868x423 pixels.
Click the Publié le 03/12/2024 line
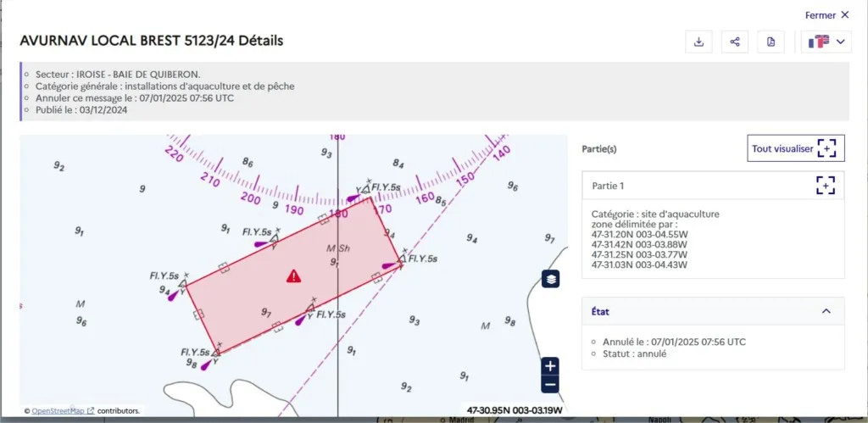coord(81,109)
